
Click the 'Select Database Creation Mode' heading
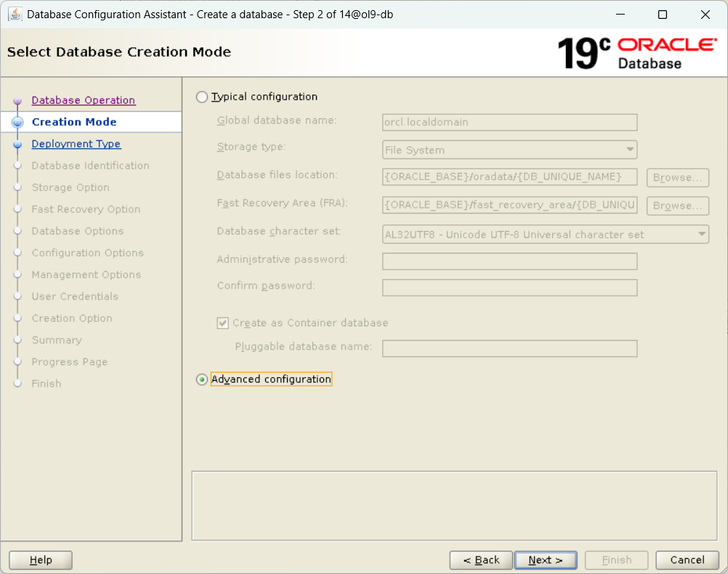[x=119, y=52]
